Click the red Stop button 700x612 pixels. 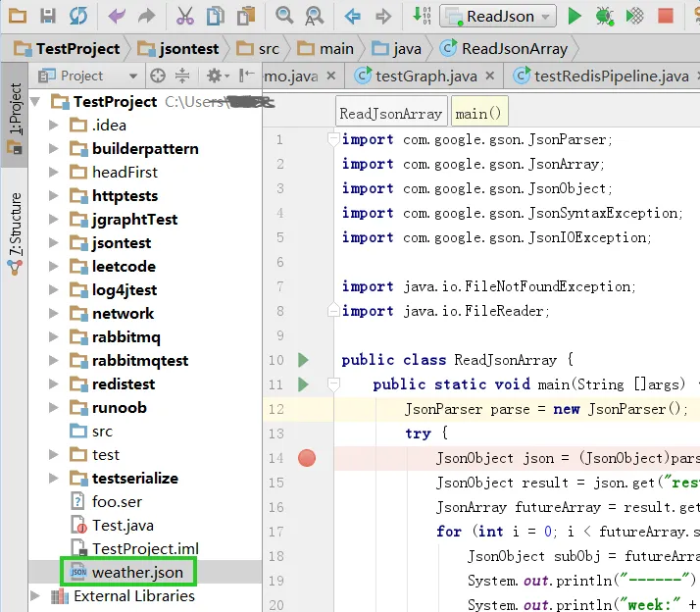(666, 16)
